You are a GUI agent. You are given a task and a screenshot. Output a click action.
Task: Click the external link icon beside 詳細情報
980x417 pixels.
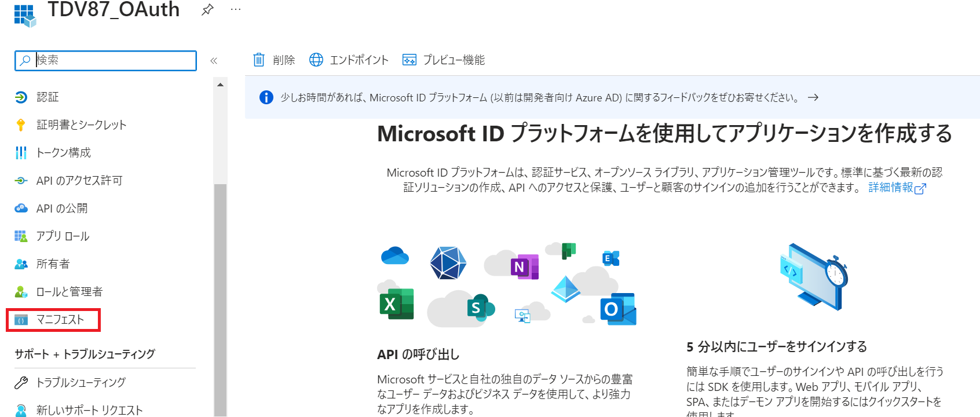point(920,188)
